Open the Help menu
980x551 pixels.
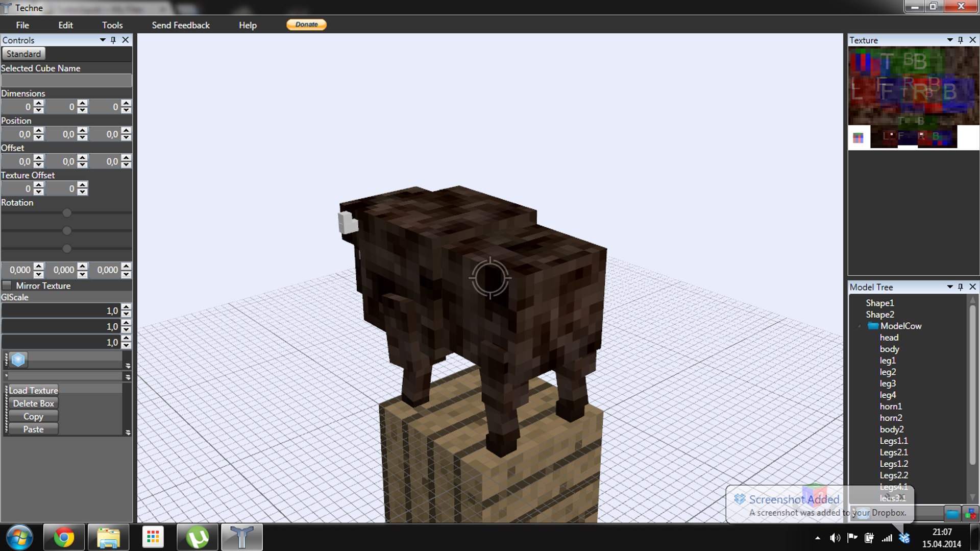pos(248,25)
